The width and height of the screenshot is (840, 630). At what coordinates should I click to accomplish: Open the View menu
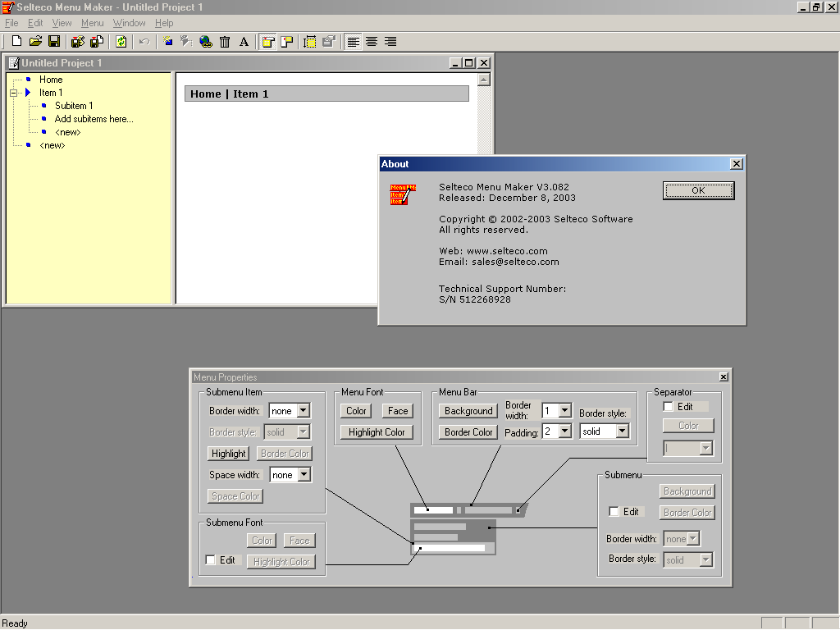[x=62, y=23]
